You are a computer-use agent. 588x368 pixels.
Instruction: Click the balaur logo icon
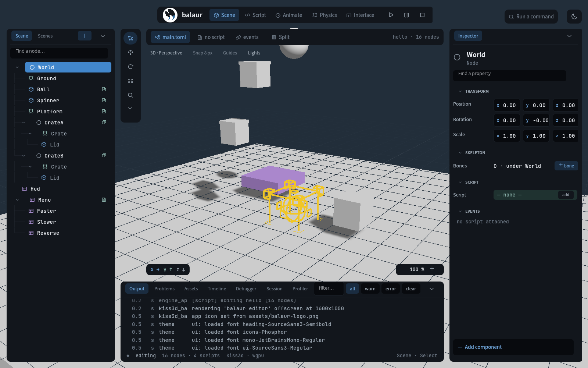point(170,15)
